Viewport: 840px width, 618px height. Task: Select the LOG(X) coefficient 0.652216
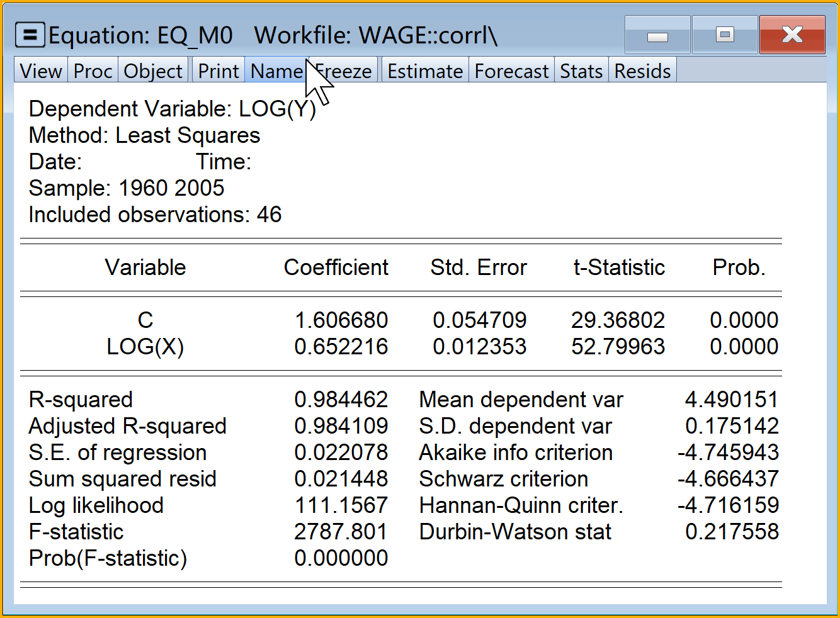click(341, 347)
